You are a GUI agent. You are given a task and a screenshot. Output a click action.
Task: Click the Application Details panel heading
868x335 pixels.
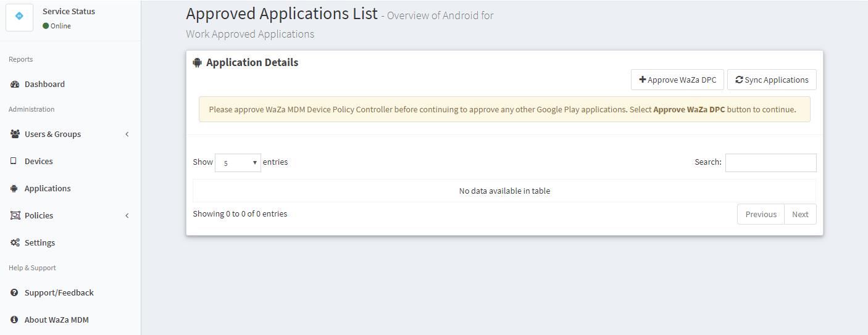[x=252, y=62]
